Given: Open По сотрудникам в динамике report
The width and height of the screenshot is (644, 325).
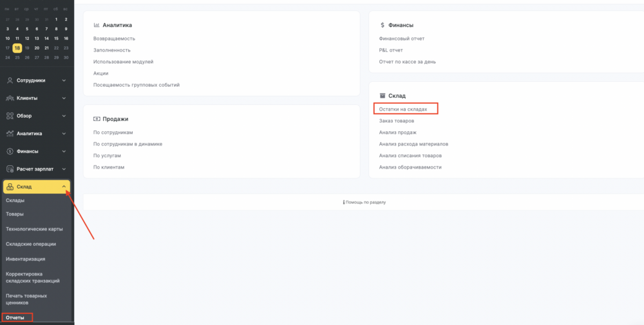Looking at the screenshot, I should 128,144.
